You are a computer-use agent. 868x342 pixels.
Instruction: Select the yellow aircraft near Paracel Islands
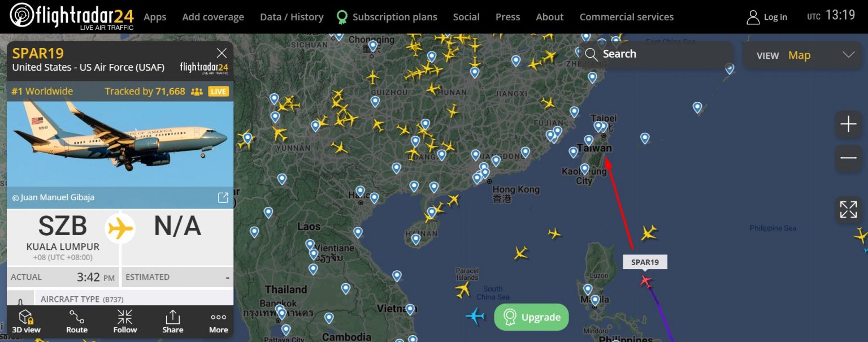(x=463, y=290)
